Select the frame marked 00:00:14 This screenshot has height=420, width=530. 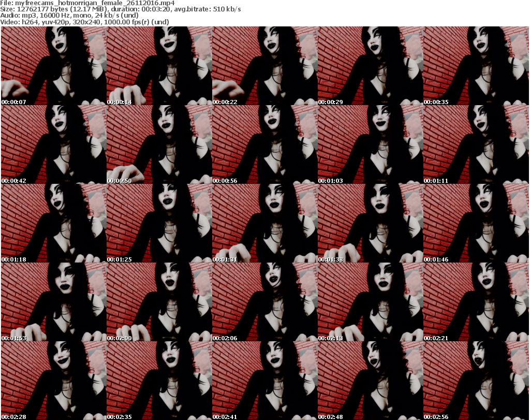coord(159,66)
